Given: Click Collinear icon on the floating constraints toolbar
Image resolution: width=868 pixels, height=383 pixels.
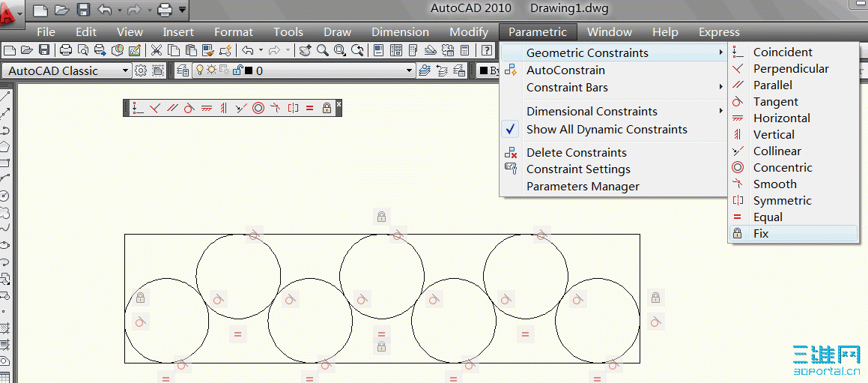Looking at the screenshot, I should (x=241, y=108).
